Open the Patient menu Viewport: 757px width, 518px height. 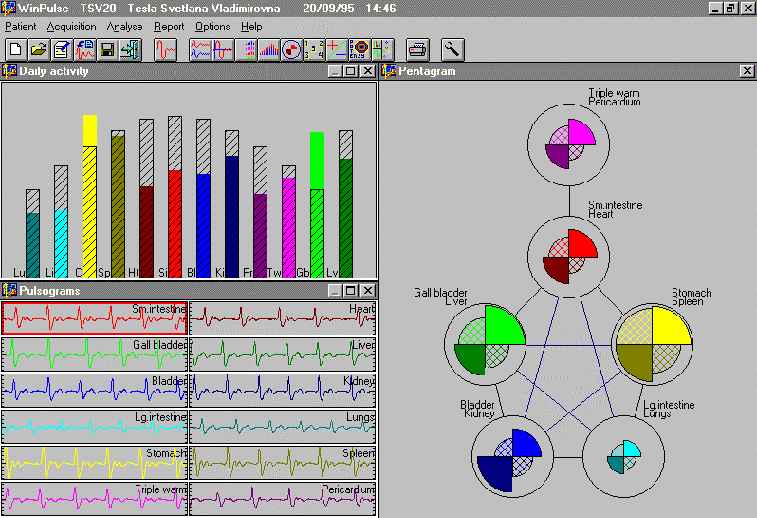[21, 27]
